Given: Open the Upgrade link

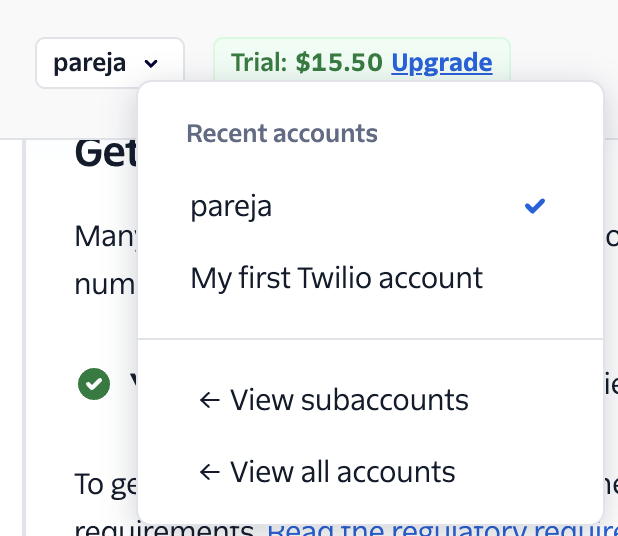Looking at the screenshot, I should point(441,62).
